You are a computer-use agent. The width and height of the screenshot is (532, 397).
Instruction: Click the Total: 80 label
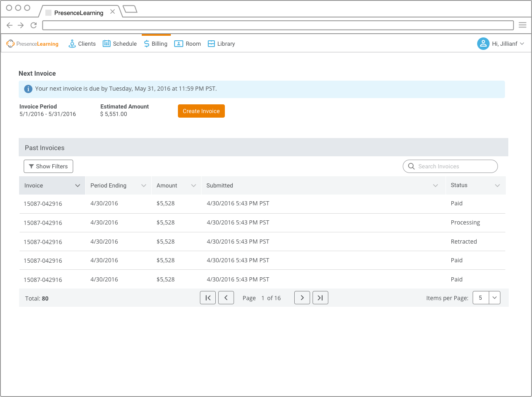pos(37,298)
